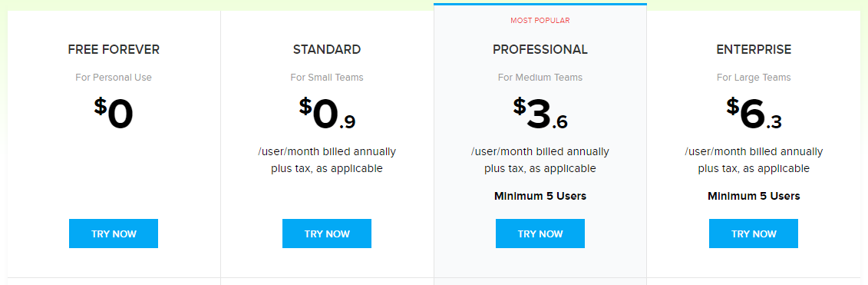Click "For Medium Teams" subtitle
868x285 pixels.
tap(540, 77)
